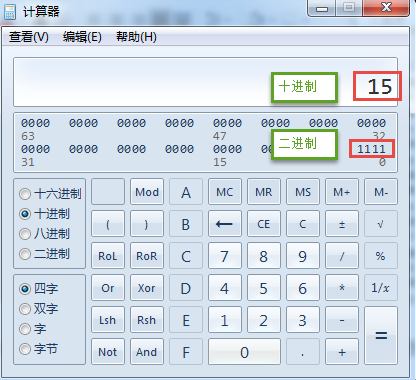416x380 pixels.
Task: Click the hex digit C key beside RoR
Action: point(186,256)
